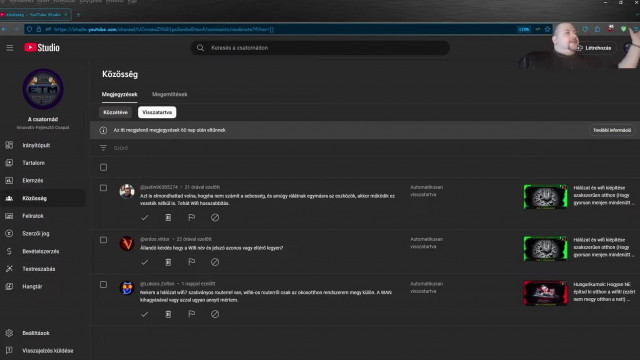
Task: Switch to the Megemlítések tab
Action: click(x=169, y=94)
